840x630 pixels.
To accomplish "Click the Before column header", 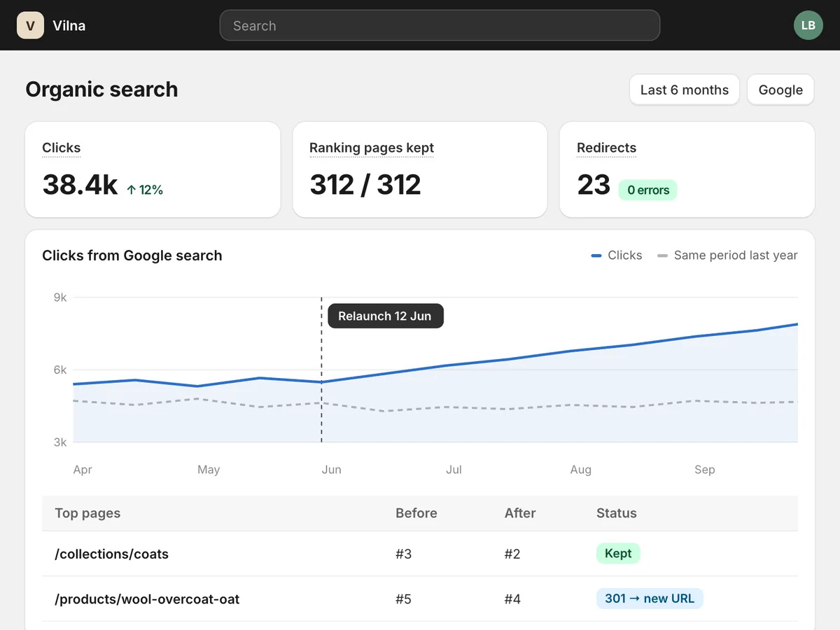I will point(416,513).
